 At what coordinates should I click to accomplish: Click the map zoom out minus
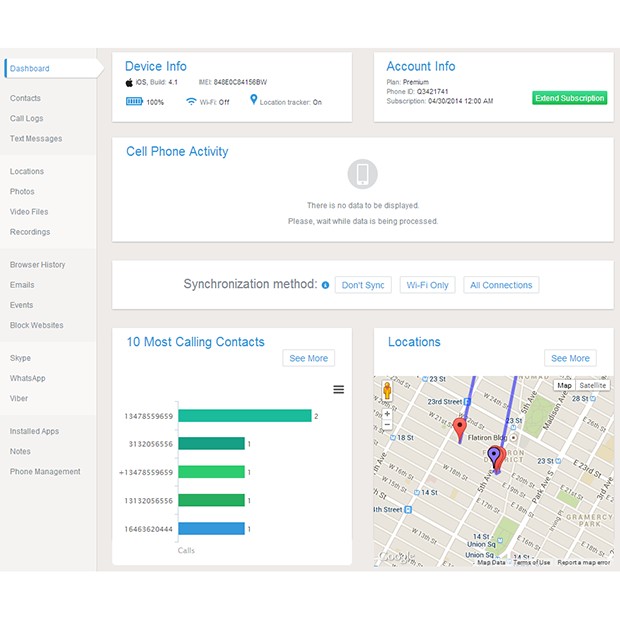point(387,425)
